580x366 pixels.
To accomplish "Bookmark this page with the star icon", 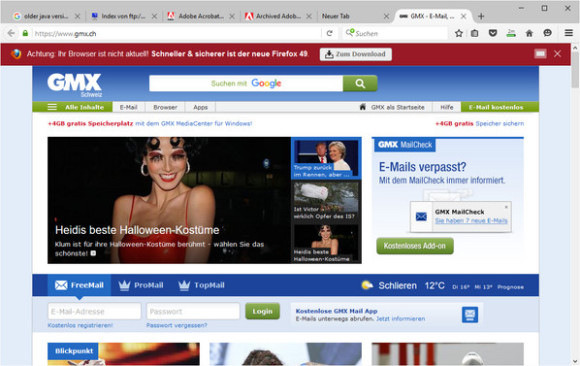I will (459, 33).
